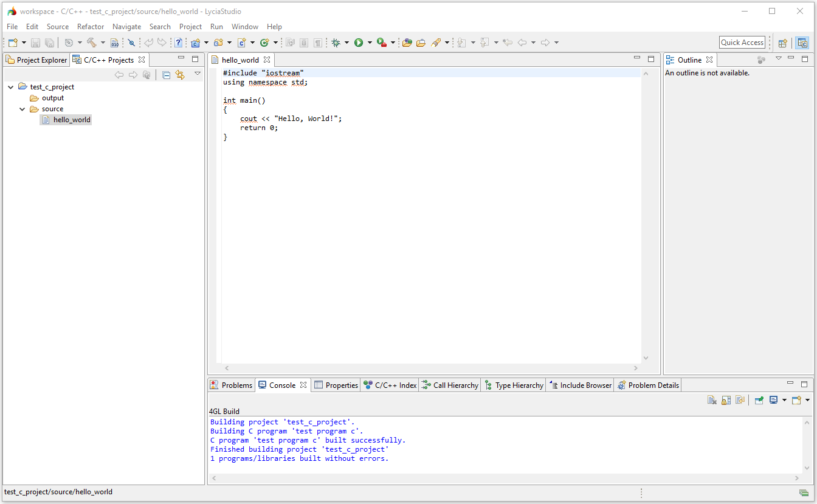This screenshot has height=504, width=817.
Task: Launch the Run tool green play icon
Action: coord(359,43)
